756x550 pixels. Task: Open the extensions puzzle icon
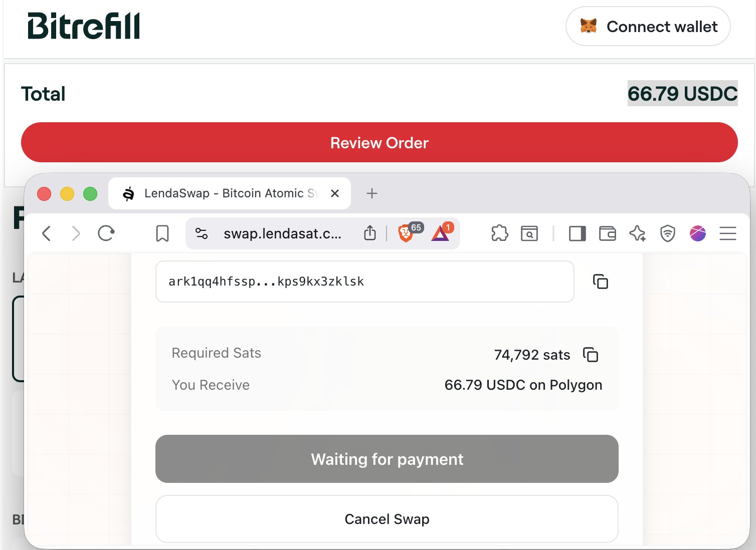pyautogui.click(x=499, y=233)
